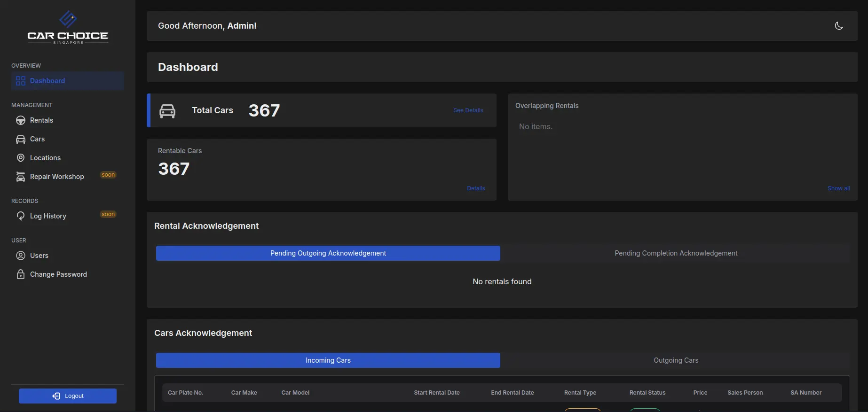Open Details link under Rentable Cars
The width and height of the screenshot is (868, 412).
(476, 188)
